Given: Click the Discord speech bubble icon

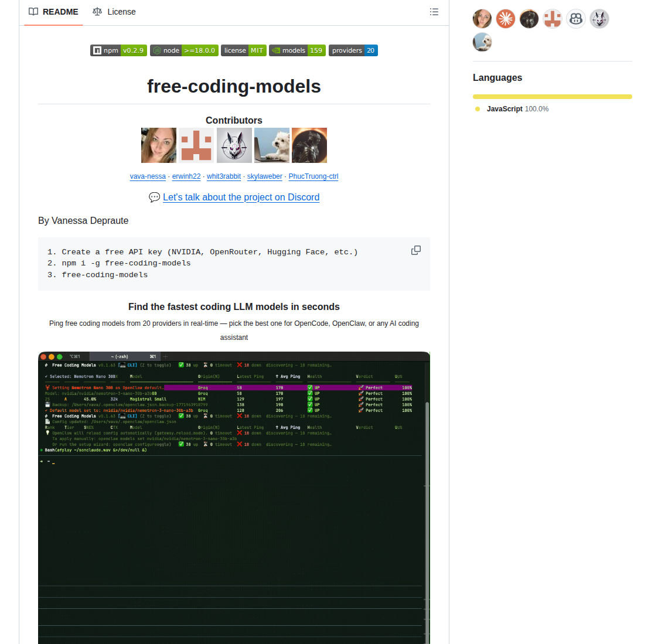Looking at the screenshot, I should click(x=154, y=197).
